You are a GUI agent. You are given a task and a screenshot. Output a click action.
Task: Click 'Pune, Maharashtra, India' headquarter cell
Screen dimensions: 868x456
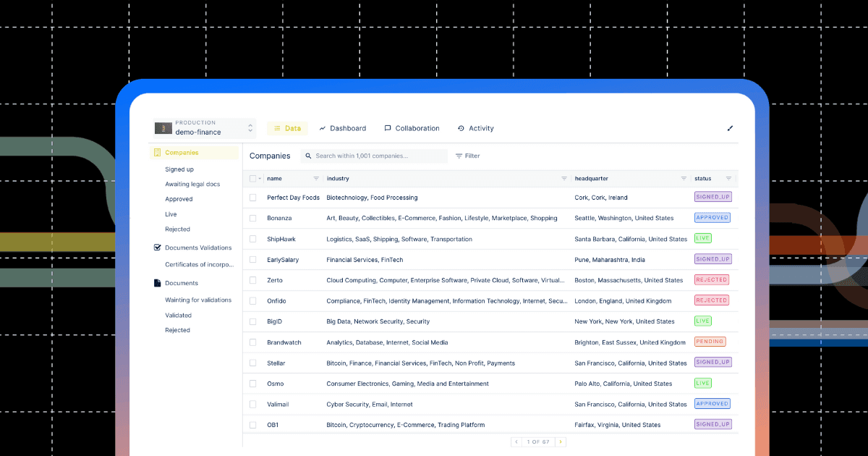click(x=608, y=260)
